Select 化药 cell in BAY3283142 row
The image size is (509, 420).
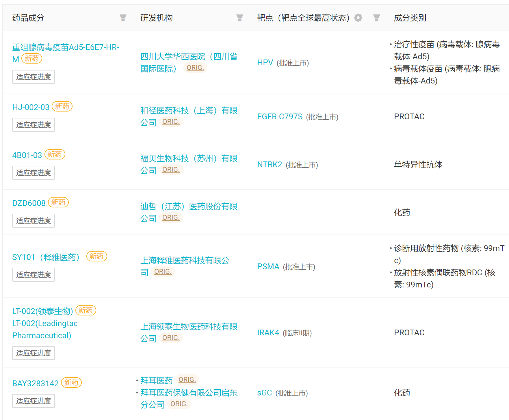point(402,393)
